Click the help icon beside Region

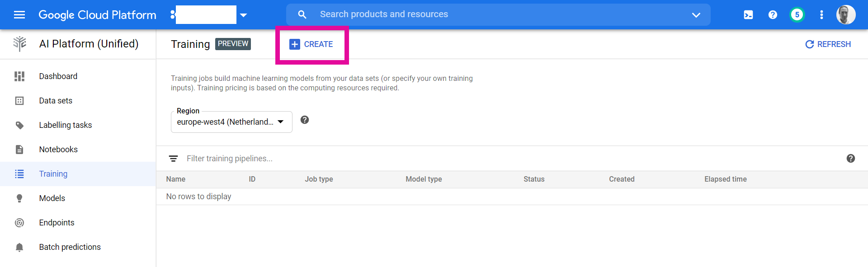tap(305, 120)
